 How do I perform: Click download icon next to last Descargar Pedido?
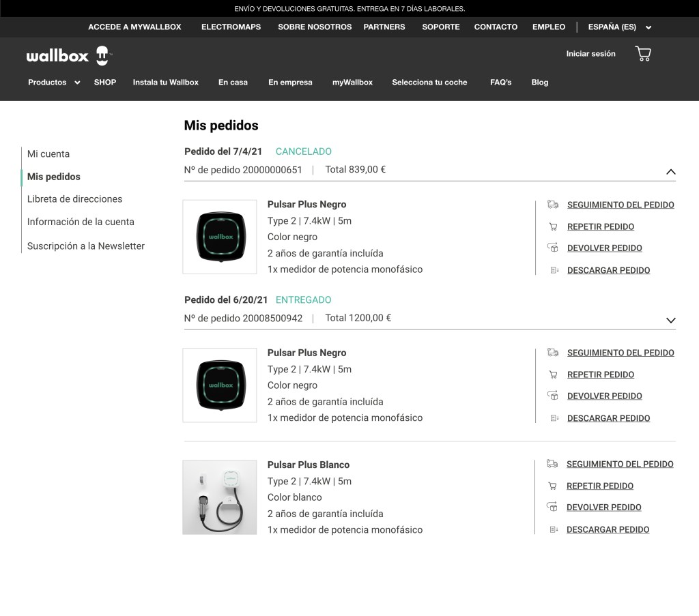pos(554,529)
